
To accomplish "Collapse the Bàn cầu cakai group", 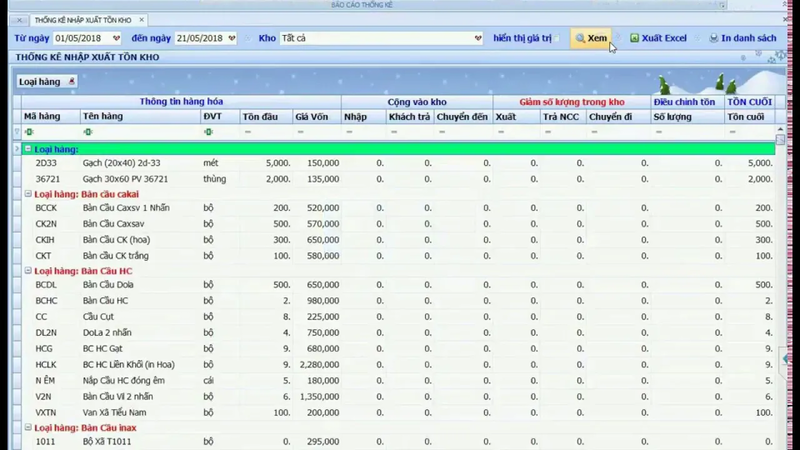I will pyautogui.click(x=28, y=194).
